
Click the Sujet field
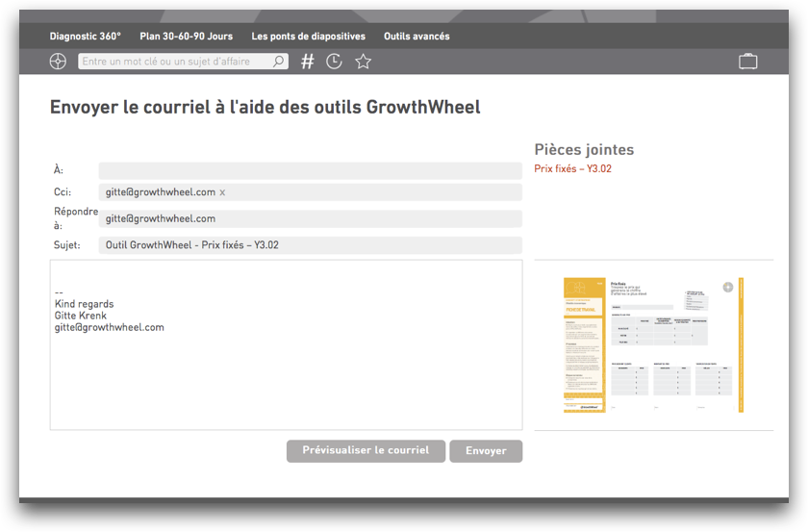(x=310, y=245)
